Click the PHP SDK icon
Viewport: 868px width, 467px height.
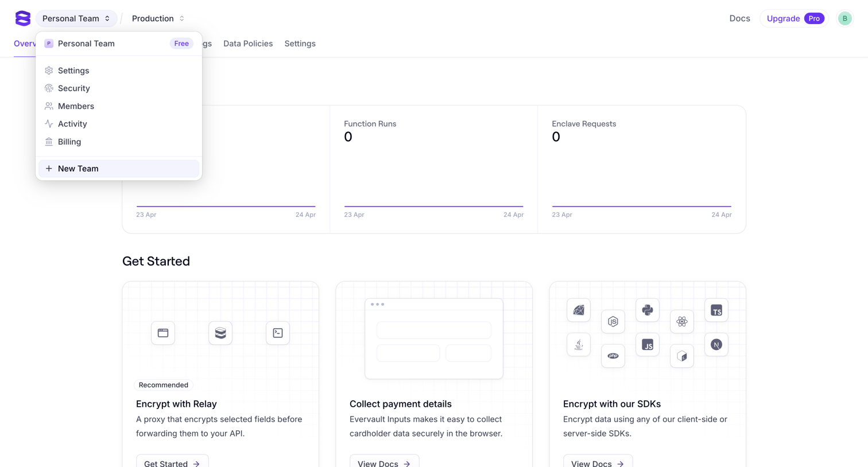[x=613, y=356]
